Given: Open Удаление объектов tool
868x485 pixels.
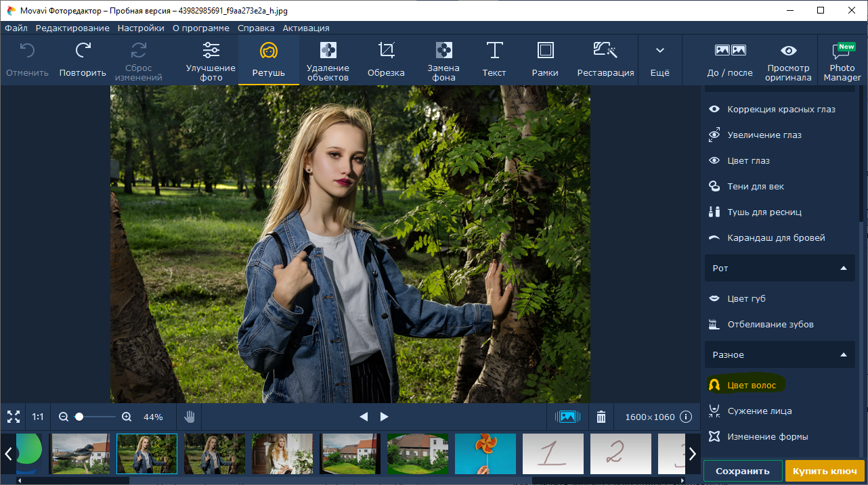Looking at the screenshot, I should click(328, 60).
